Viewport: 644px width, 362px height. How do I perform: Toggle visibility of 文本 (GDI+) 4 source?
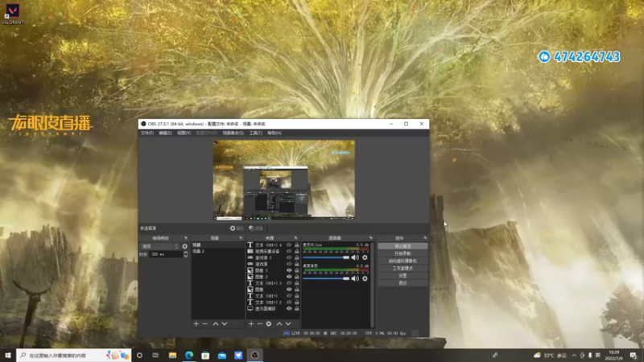(x=289, y=245)
